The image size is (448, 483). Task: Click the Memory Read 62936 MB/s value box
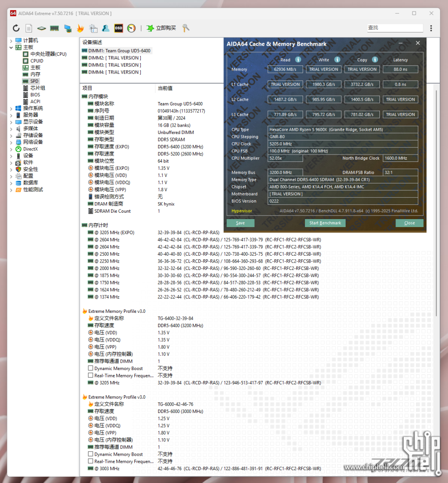coord(285,70)
